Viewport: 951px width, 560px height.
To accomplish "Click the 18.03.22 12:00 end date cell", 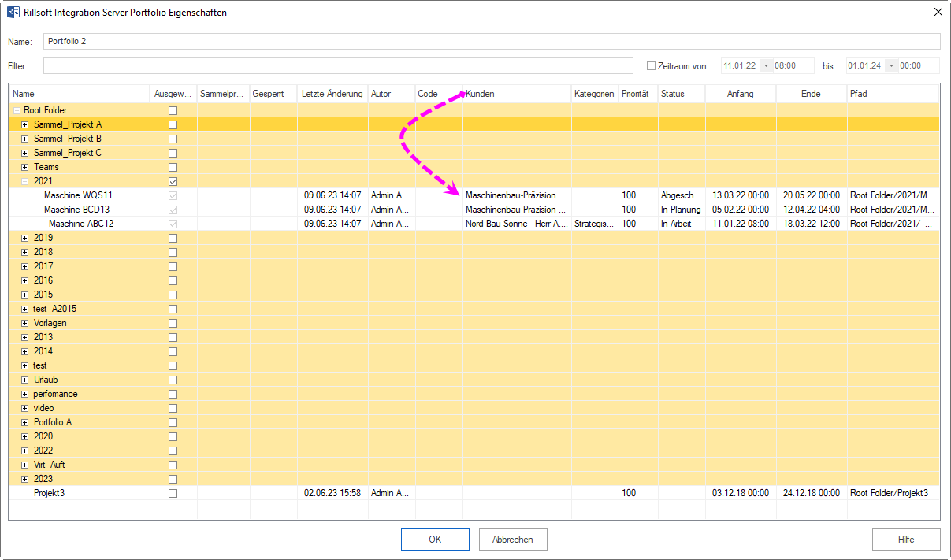I will pos(812,224).
